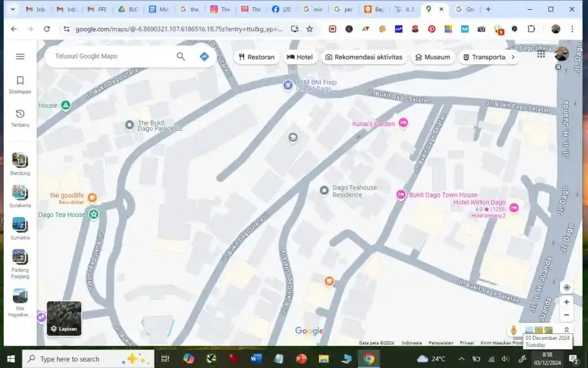Click the Street View pegman icon
The width and height of the screenshot is (588, 368).
pyautogui.click(x=514, y=329)
